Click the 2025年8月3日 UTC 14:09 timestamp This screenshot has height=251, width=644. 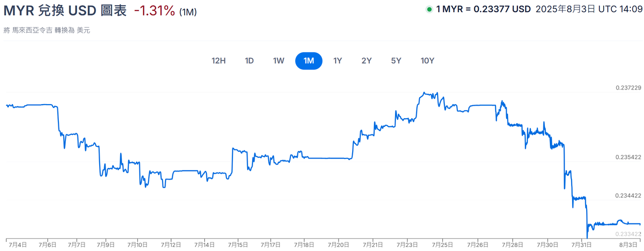(x=588, y=9)
